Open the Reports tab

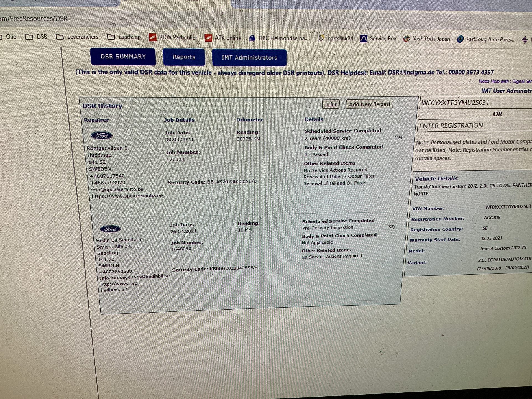click(184, 57)
